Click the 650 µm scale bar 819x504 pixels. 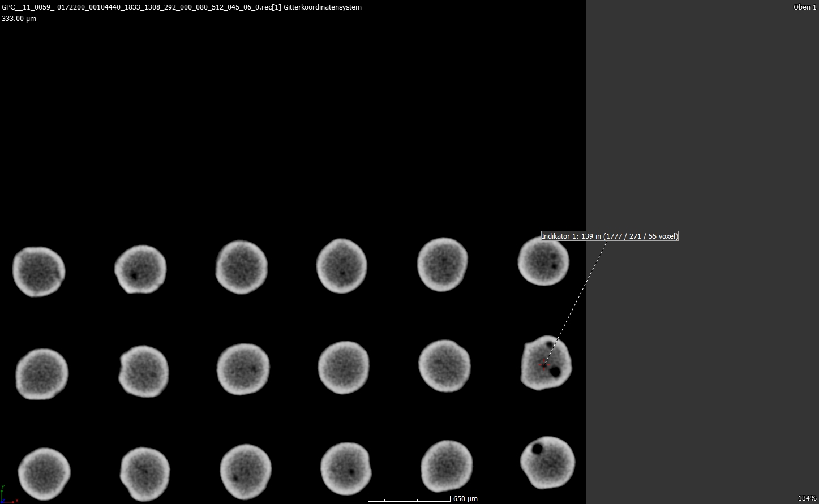[x=409, y=499]
